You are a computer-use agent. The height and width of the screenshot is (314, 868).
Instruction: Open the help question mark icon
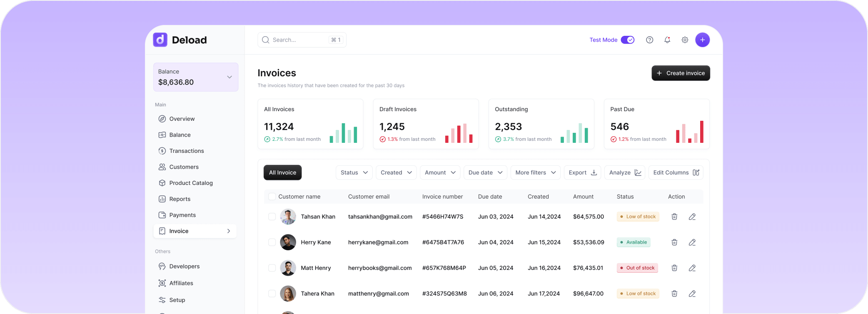click(x=649, y=40)
